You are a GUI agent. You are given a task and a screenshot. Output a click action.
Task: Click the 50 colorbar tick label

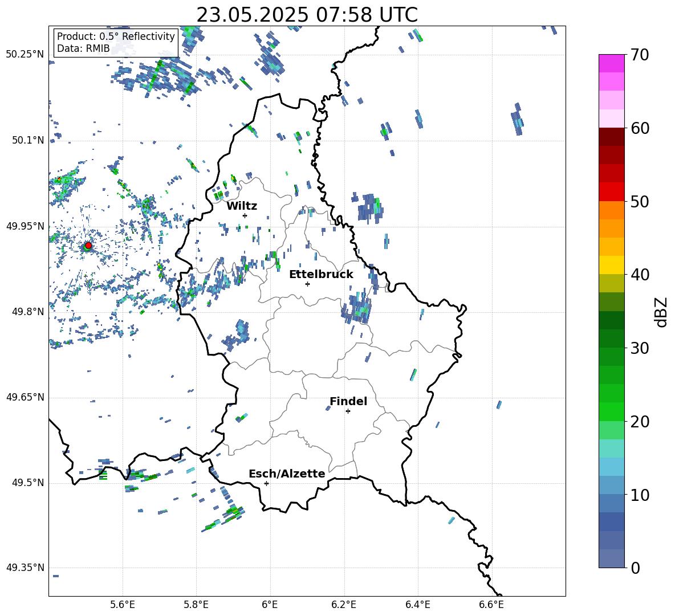[639, 202]
